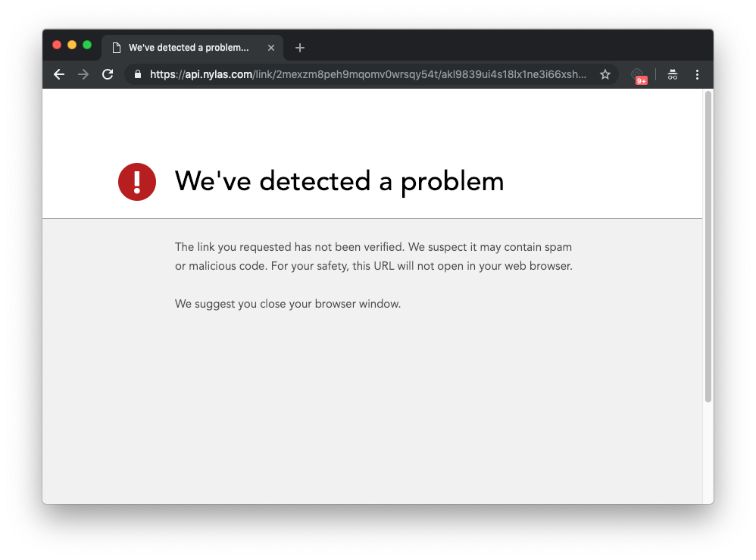Reload the current page
This screenshot has width=756, height=560.
click(x=107, y=74)
